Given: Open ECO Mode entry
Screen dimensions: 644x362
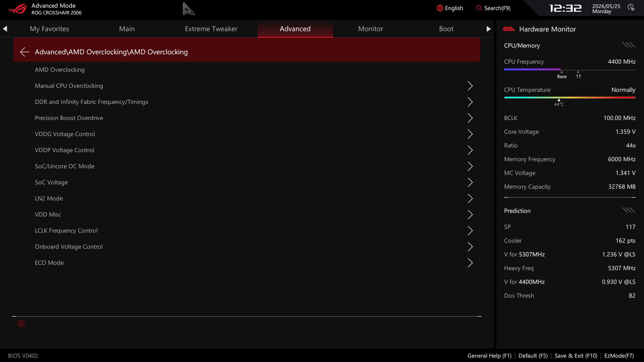Looking at the screenshot, I should tap(247, 263).
